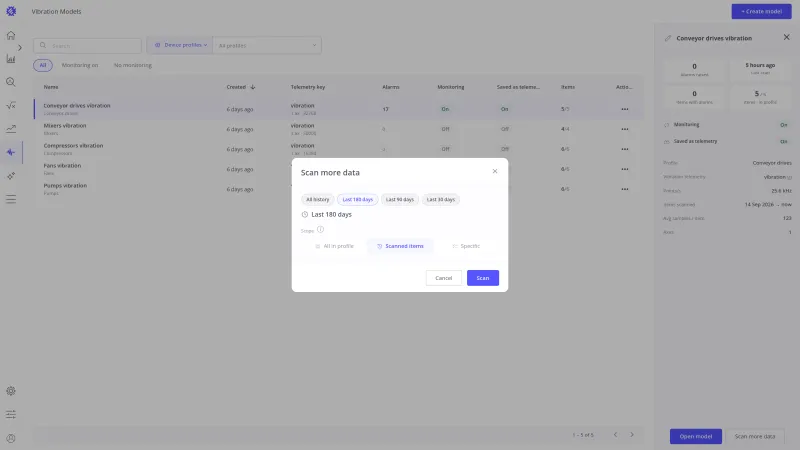Open actions menu for Fans vibration row

624,169
